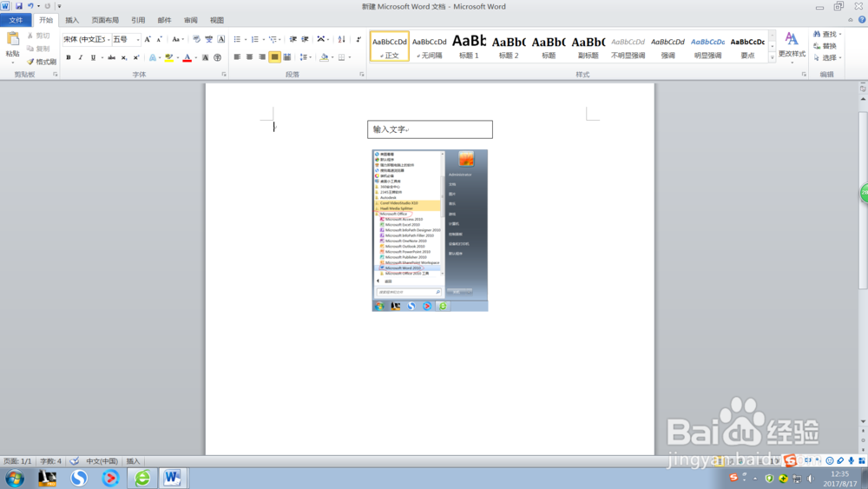The height and width of the screenshot is (489, 868).
Task: Apply the Heading 1 style
Action: 469,47
